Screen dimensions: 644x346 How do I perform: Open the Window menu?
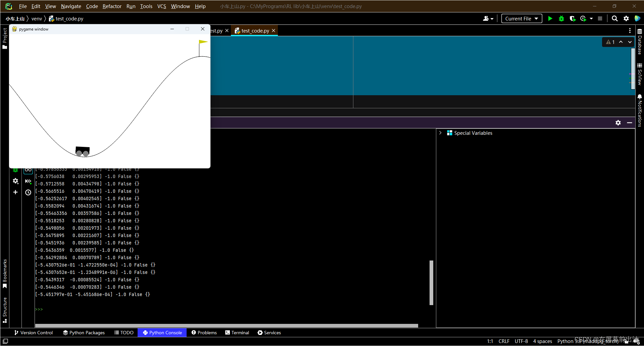pyautogui.click(x=181, y=6)
